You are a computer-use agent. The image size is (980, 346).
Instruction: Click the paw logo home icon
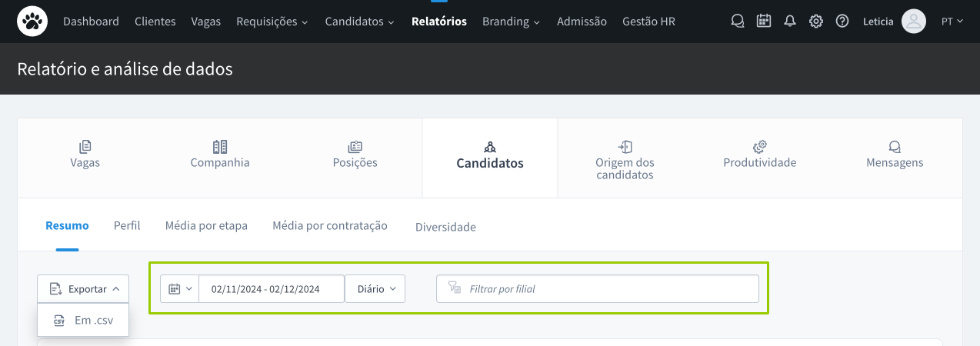32,22
